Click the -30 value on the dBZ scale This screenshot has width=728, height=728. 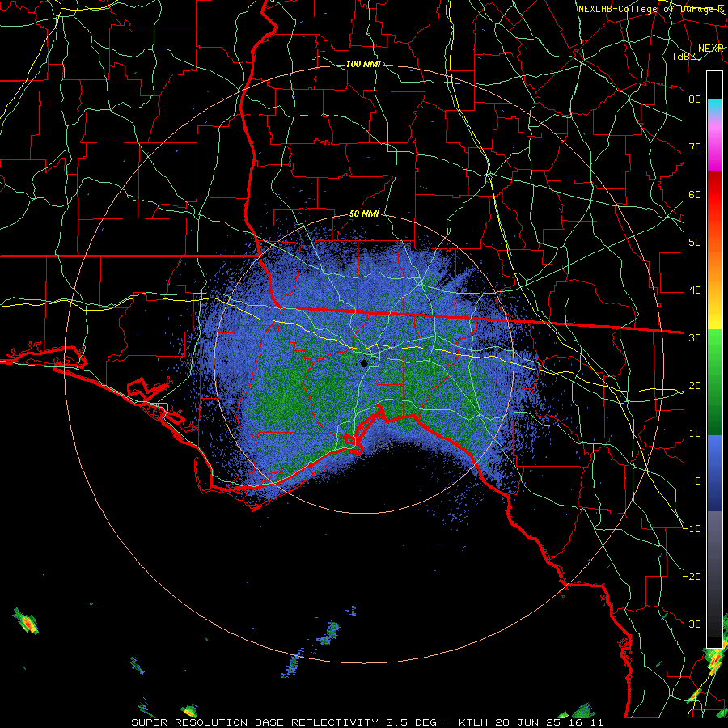(x=692, y=624)
